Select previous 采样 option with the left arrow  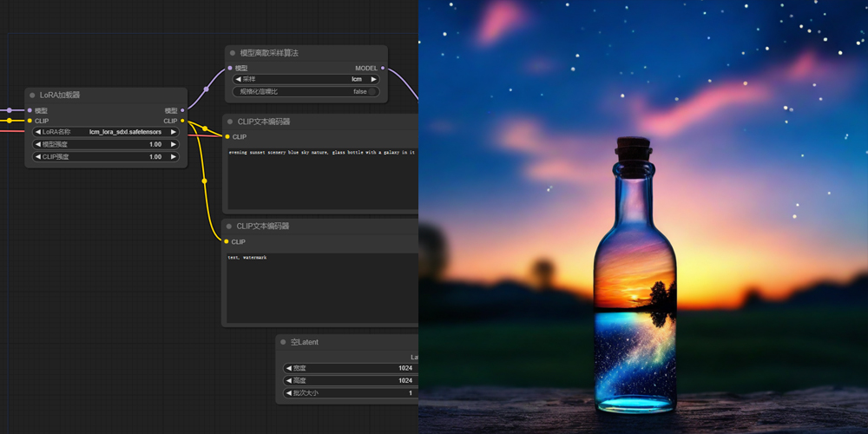pyautogui.click(x=238, y=79)
